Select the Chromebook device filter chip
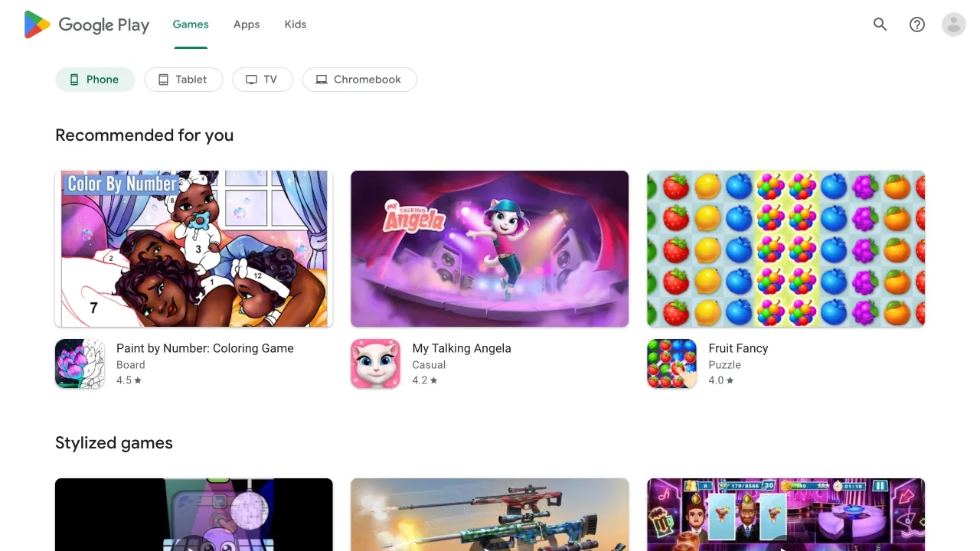This screenshot has height=551, width=980. click(360, 80)
